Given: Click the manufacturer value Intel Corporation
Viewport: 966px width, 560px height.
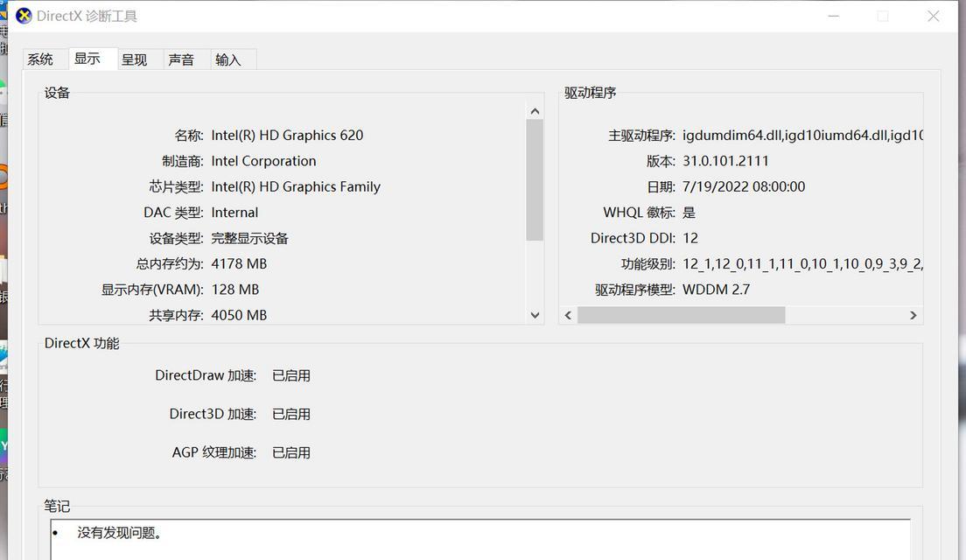Looking at the screenshot, I should coord(263,161).
